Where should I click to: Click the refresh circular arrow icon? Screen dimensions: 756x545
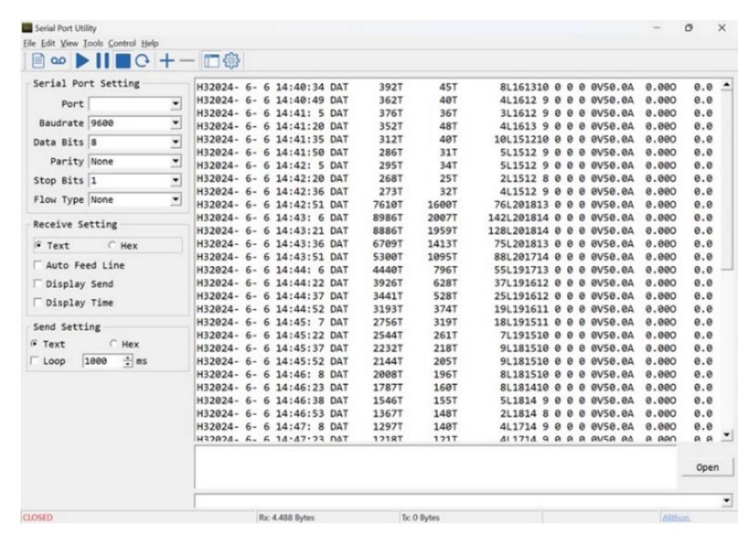142,61
